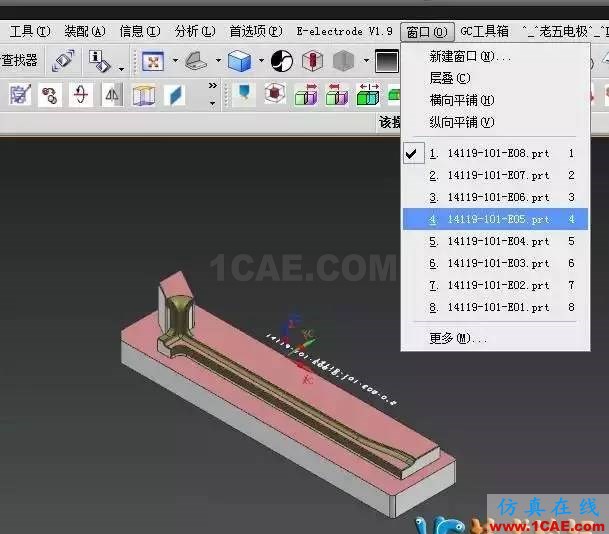The height and width of the screenshot is (534, 609).
Task: Click the blue electrode tool icon
Action: [x=244, y=94]
